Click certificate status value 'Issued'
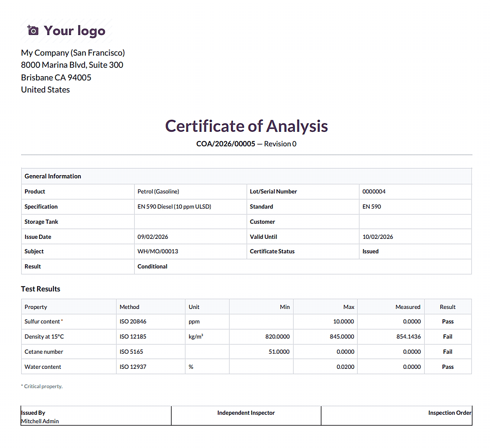Viewport: 490px width, 448px height. (370, 251)
